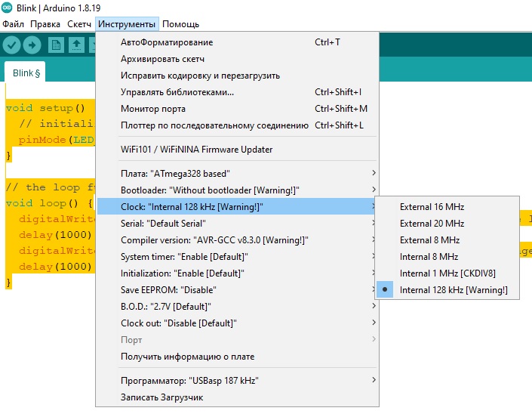The image size is (532, 414).
Task: Expand the Clock Internal 128 kHz submenu
Action: [x=237, y=206]
